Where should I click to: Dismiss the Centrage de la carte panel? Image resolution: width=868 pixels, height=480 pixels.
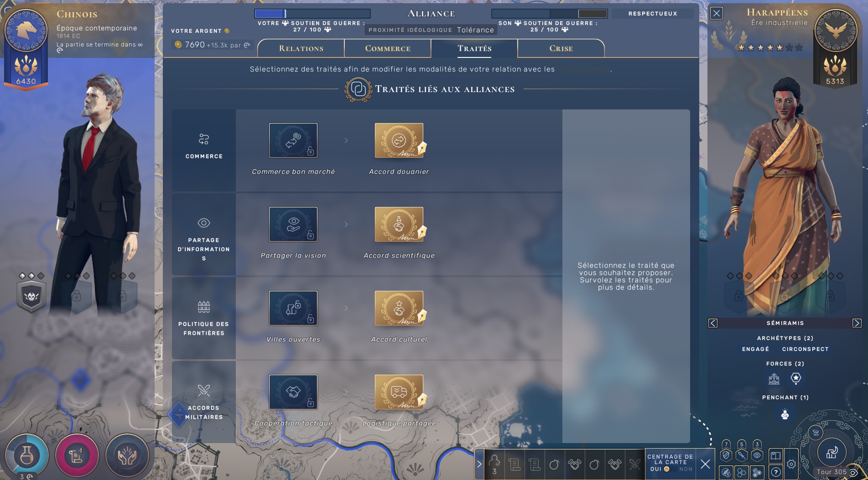coord(705,464)
